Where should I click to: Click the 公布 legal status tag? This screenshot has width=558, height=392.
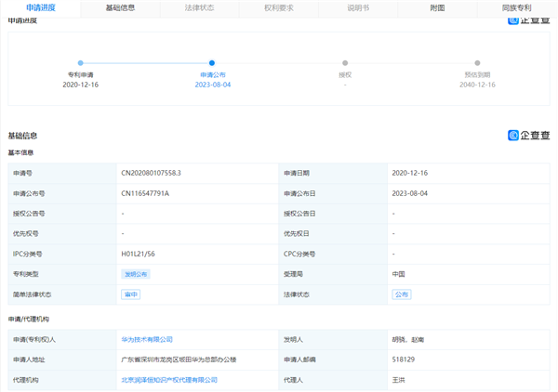pyautogui.click(x=401, y=294)
